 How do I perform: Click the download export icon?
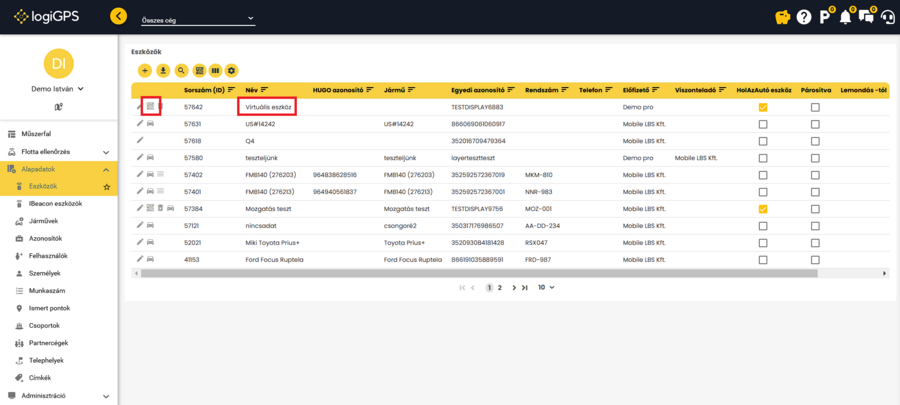coord(163,70)
